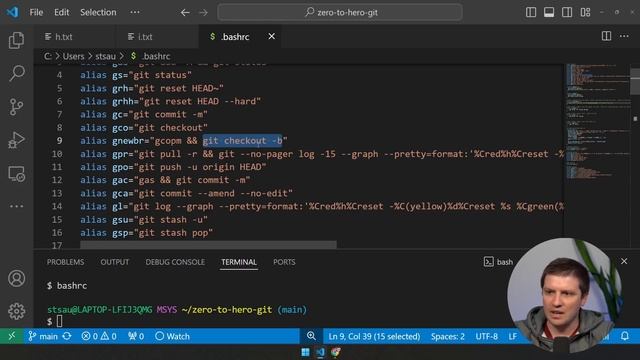
Task: Toggle the bottom panel layout icon
Action: click(x=549, y=12)
